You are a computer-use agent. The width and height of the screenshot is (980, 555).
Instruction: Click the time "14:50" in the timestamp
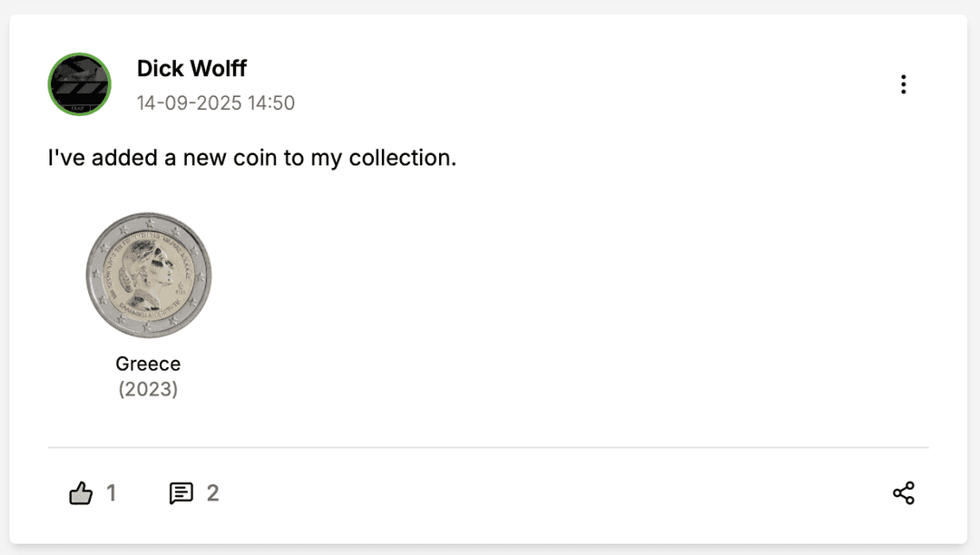click(271, 102)
